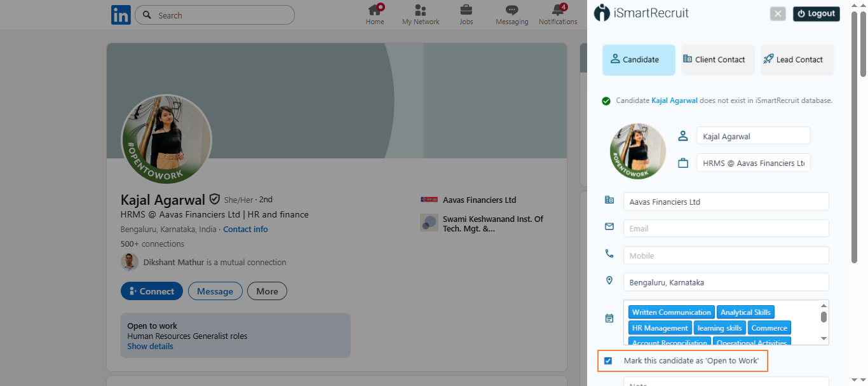This screenshot has width=868, height=386.
Task: Click the LinkedIn logo icon
Action: pyautogui.click(x=121, y=15)
